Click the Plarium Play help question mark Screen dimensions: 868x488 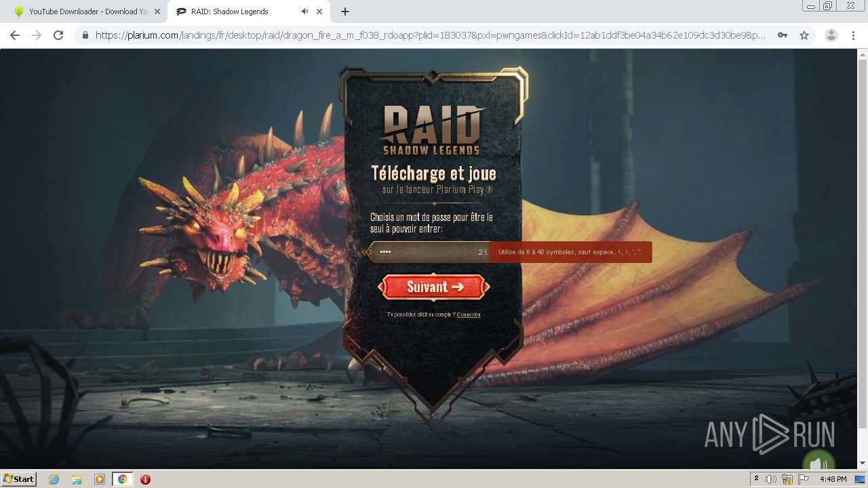tap(490, 190)
